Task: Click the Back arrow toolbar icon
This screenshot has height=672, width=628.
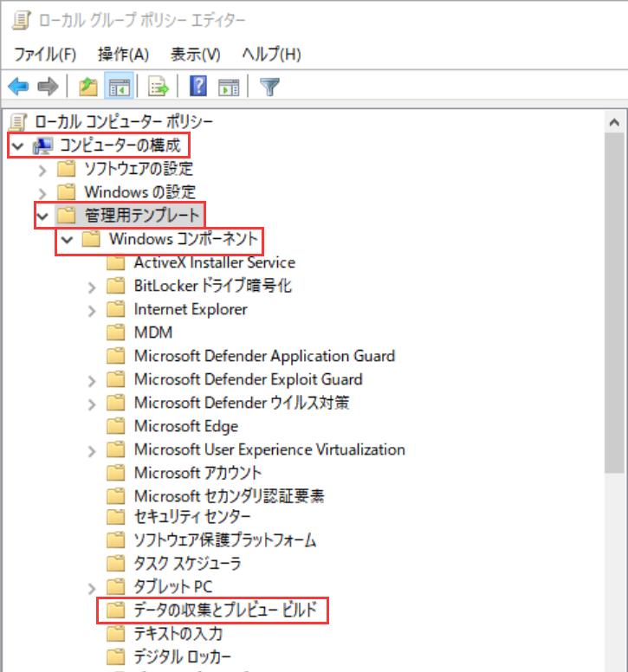Action: coord(18,86)
